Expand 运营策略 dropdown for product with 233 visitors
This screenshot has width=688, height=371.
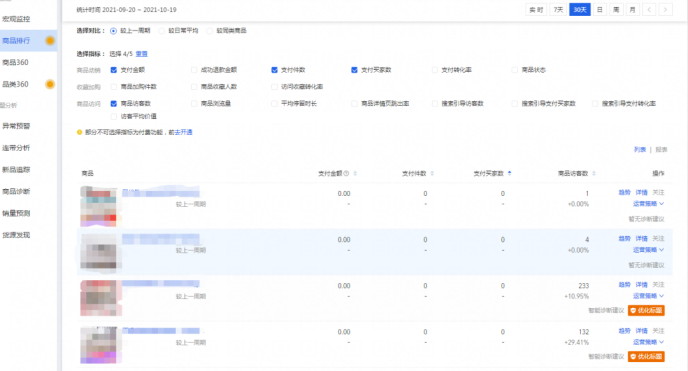tap(648, 296)
